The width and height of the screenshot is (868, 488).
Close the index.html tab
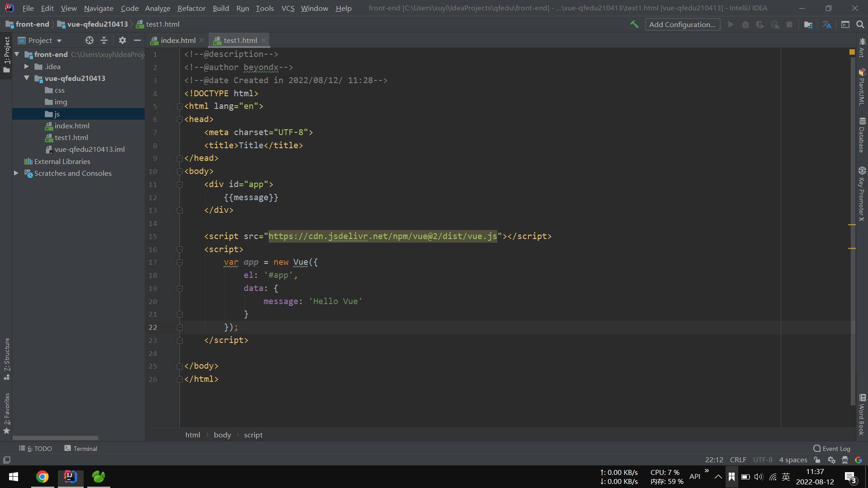coord(202,40)
